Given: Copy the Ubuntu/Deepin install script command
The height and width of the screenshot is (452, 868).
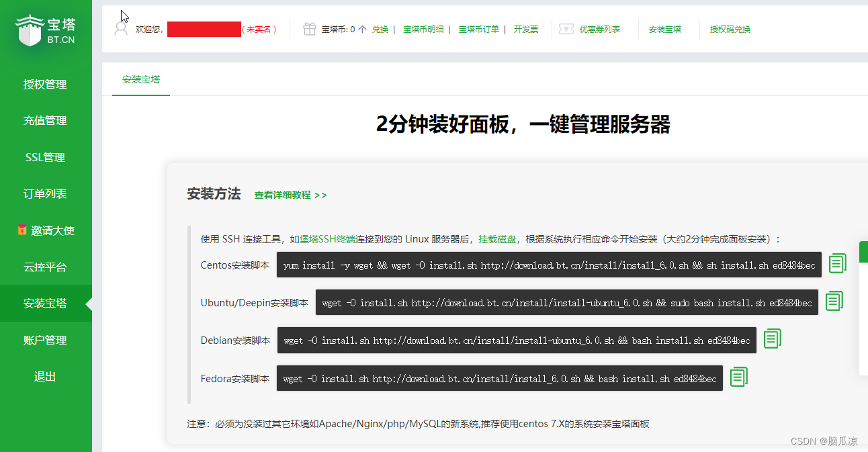Looking at the screenshot, I should click(834, 301).
